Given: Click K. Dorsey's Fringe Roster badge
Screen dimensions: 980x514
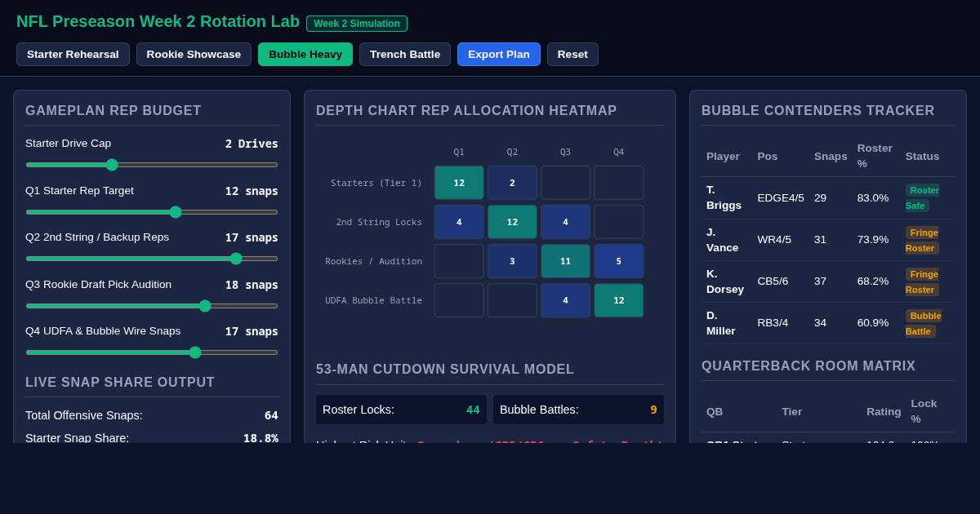Looking at the screenshot, I should (x=922, y=281).
